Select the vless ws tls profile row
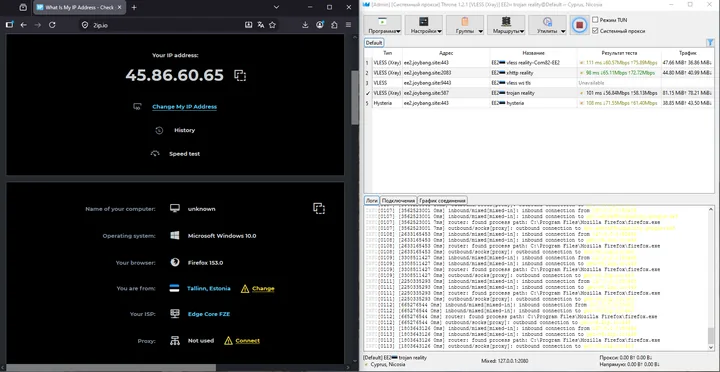Image resolution: width=720 pixels, height=372 pixels. pyautogui.click(x=539, y=83)
